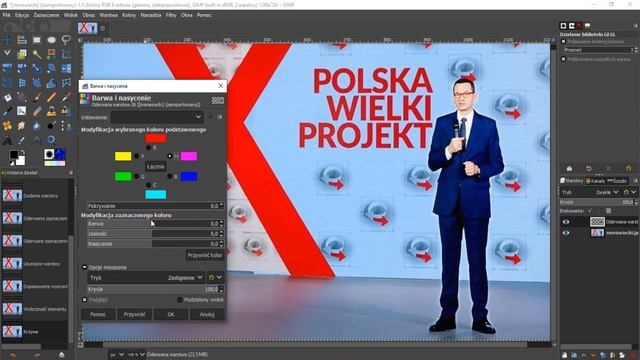Pick the Eraser tool
This screenshot has width=640, height=360.
37,111
